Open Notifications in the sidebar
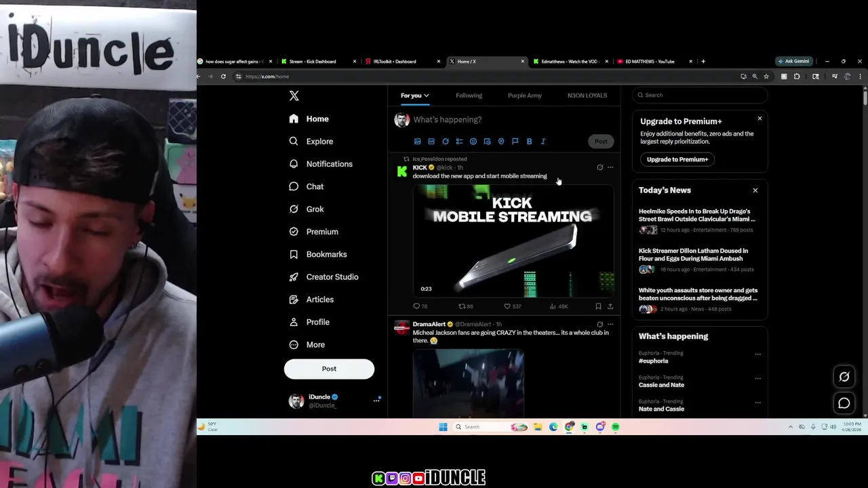The width and height of the screenshot is (868, 488). tap(320, 164)
